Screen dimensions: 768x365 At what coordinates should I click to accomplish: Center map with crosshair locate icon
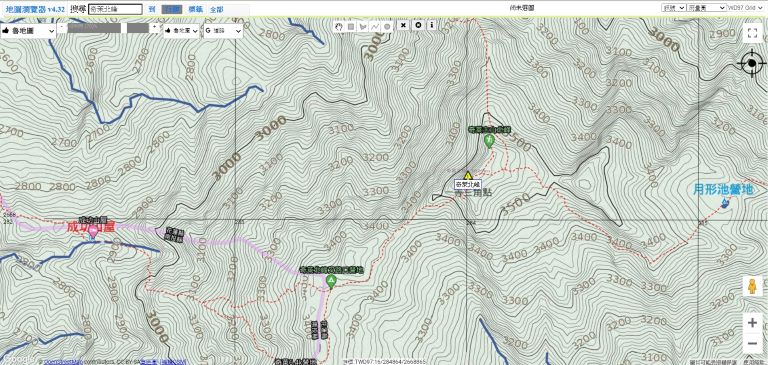coord(752,63)
